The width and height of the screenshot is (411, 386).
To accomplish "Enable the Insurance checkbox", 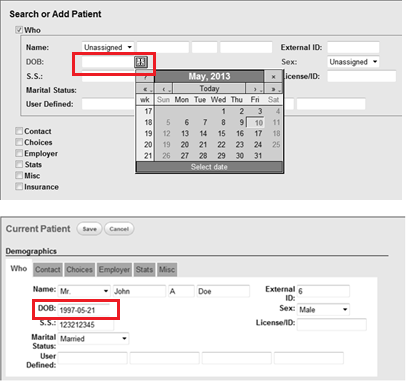I will [19, 186].
